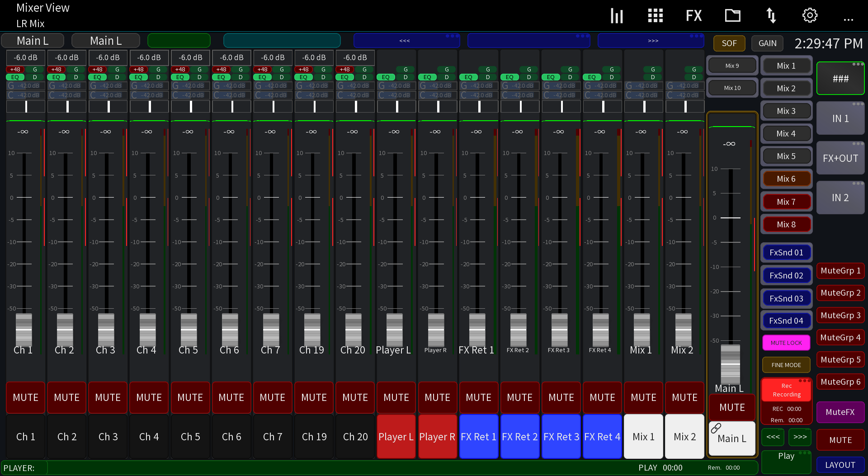
Task: Enable FINE MODE
Action: pos(786,365)
